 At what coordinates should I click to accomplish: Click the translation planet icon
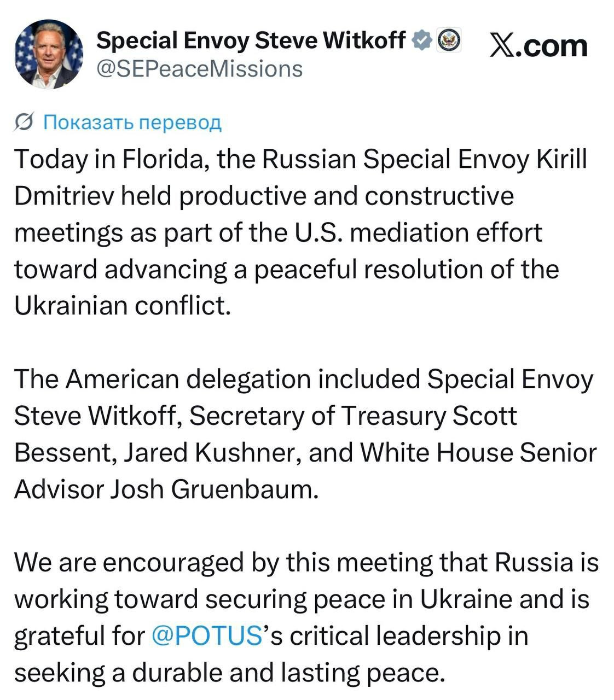coord(23,122)
